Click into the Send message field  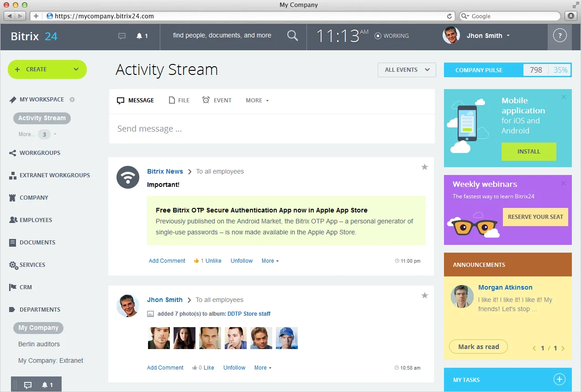pos(272,129)
